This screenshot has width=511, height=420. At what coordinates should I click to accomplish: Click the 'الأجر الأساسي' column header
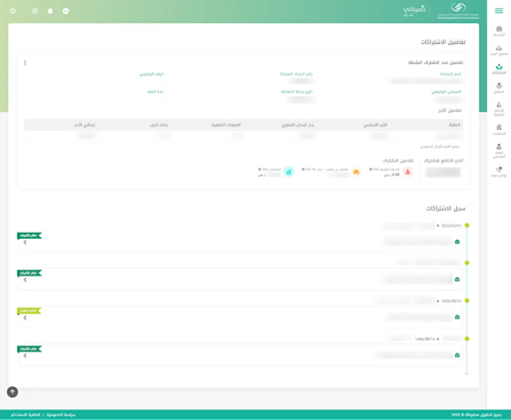point(375,125)
